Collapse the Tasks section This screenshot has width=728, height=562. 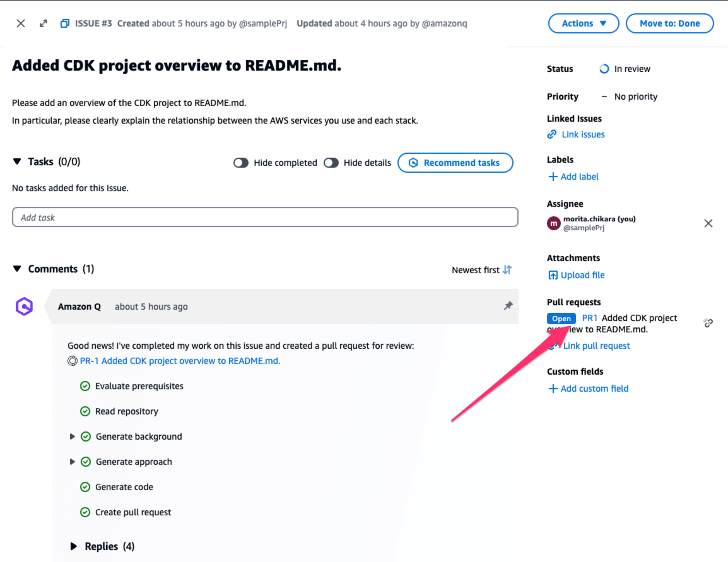click(17, 161)
